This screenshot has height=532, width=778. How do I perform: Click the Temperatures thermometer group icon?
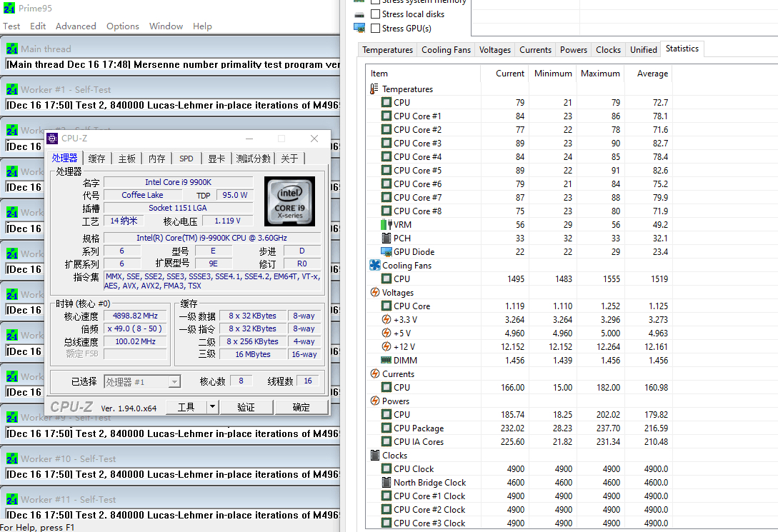tap(374, 89)
